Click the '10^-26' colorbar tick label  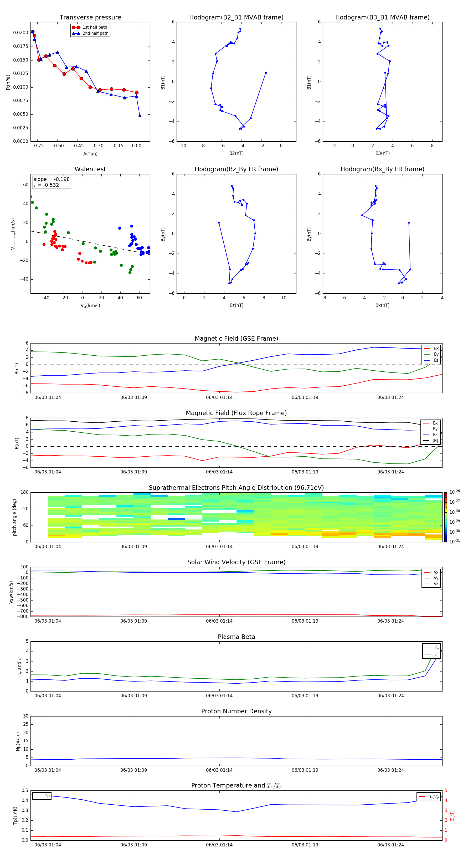(455, 492)
